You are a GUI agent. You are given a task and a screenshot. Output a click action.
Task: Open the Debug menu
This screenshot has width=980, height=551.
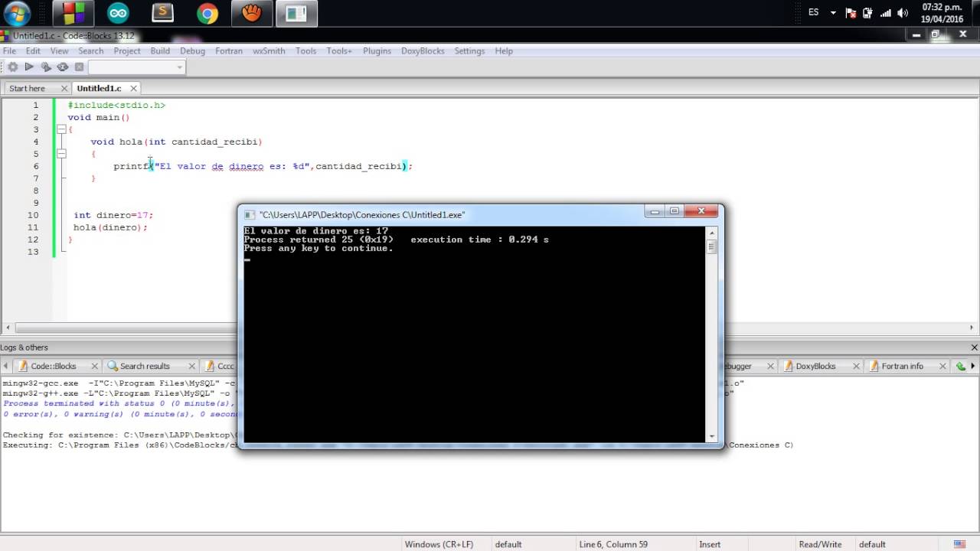pyautogui.click(x=192, y=51)
